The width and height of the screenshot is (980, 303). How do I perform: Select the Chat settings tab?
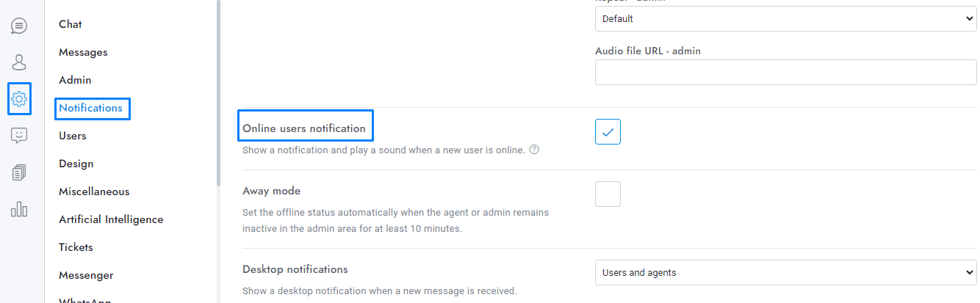click(x=71, y=24)
